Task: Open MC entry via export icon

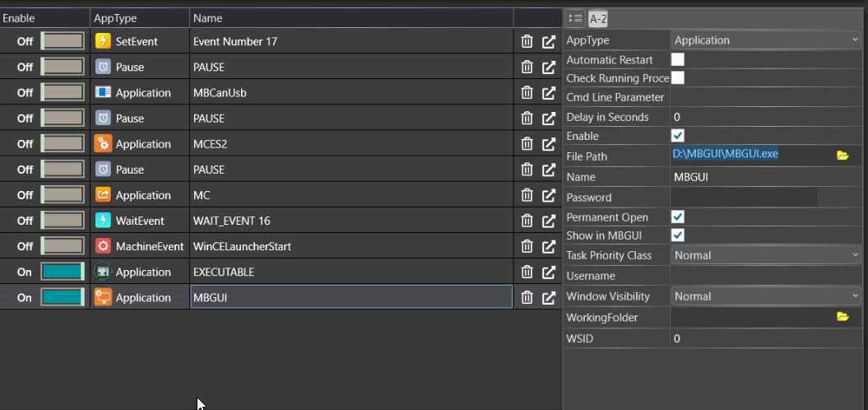Action: (549, 195)
